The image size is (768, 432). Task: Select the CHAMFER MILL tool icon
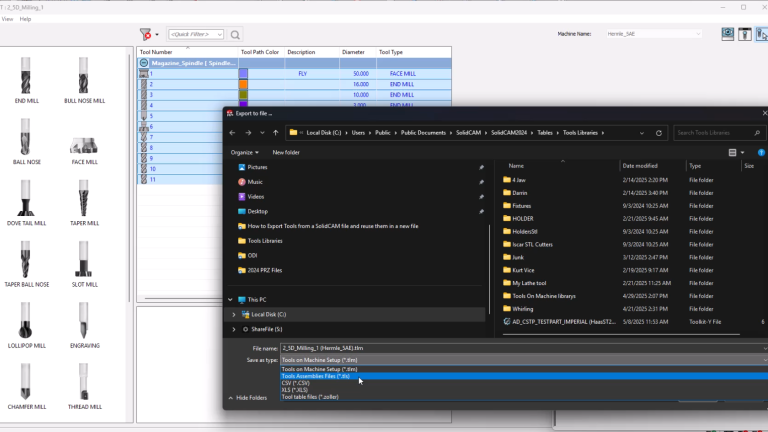[26, 382]
